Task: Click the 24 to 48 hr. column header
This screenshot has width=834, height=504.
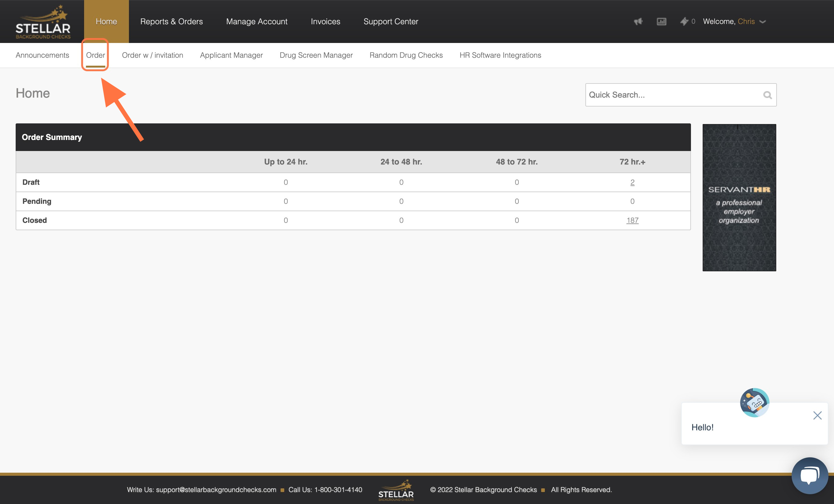Action: [401, 162]
